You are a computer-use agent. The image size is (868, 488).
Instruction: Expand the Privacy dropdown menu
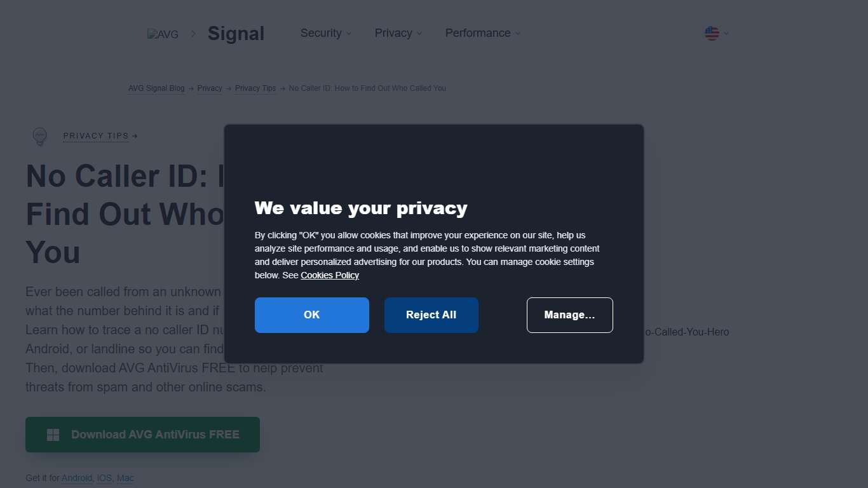coord(398,33)
